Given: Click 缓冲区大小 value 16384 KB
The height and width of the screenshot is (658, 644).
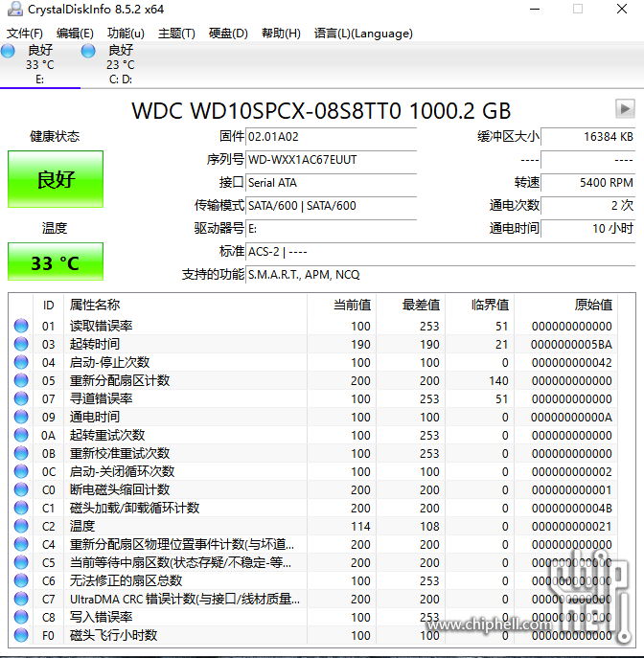Looking at the screenshot, I should coord(588,136).
